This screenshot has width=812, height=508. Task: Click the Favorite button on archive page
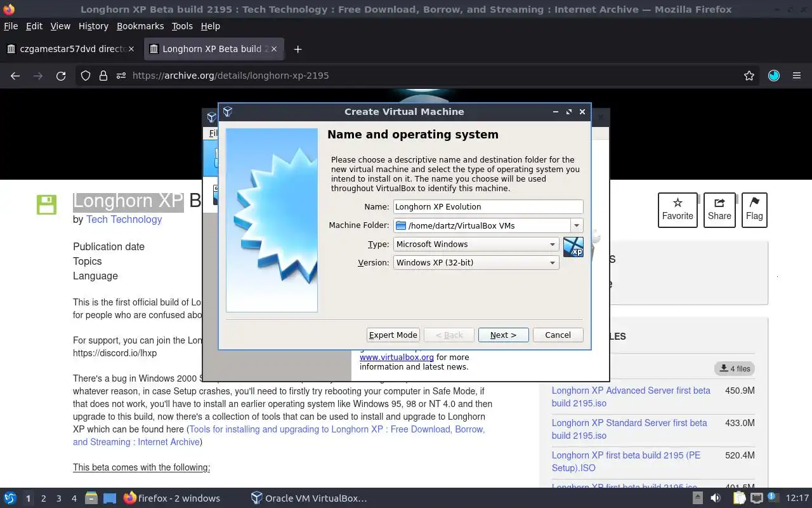(678, 210)
